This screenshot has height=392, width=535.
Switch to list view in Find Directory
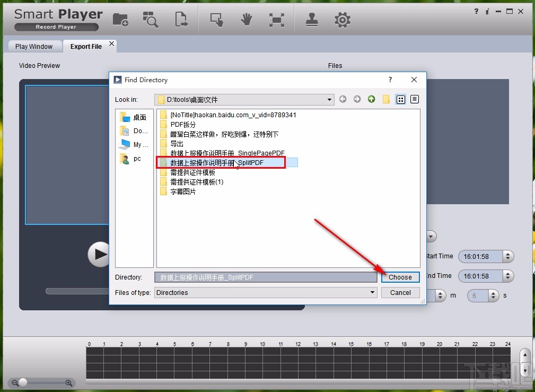pos(400,99)
